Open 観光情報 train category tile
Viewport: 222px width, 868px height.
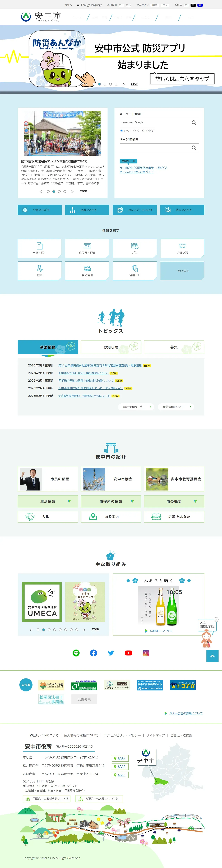click(x=87, y=271)
